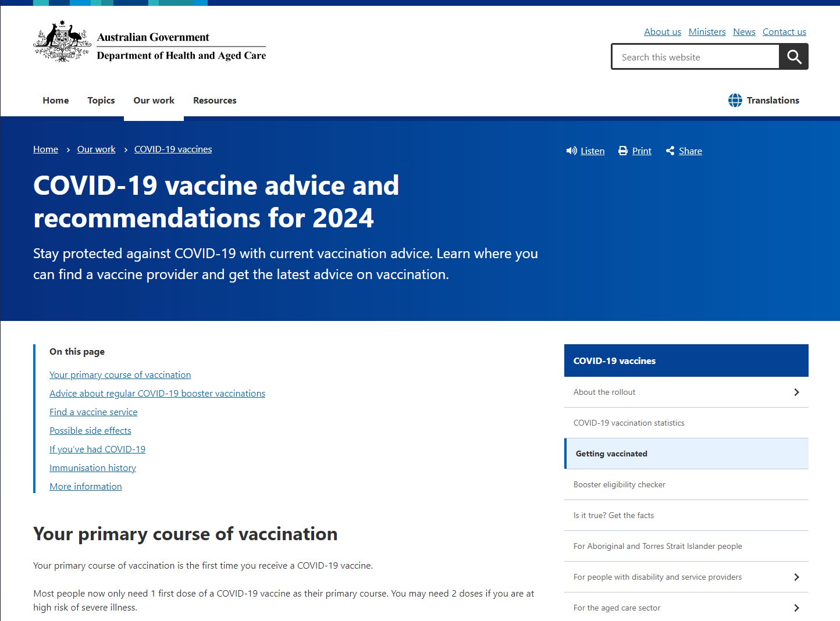Open the COVID-19 vaccines breadcrumb link
The width and height of the screenshot is (840, 621).
pyautogui.click(x=173, y=149)
